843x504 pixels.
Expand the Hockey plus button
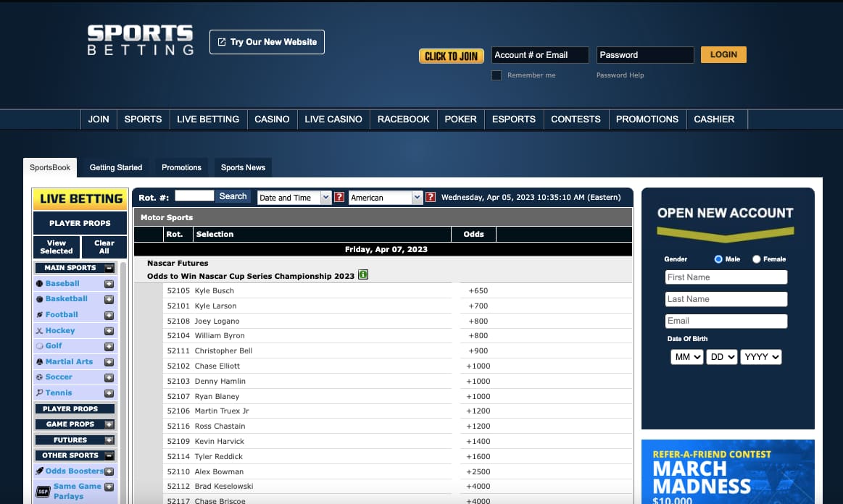(x=109, y=331)
